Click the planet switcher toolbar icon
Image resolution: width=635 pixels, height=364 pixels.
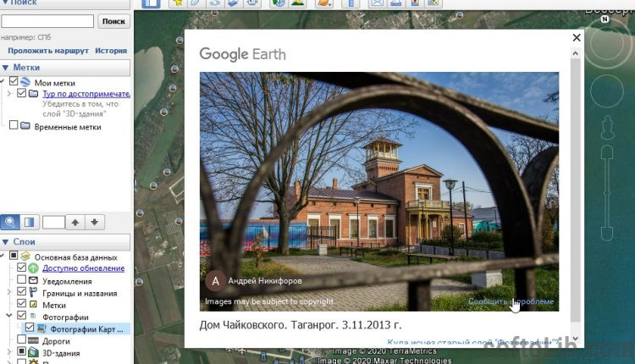[x=324, y=3]
